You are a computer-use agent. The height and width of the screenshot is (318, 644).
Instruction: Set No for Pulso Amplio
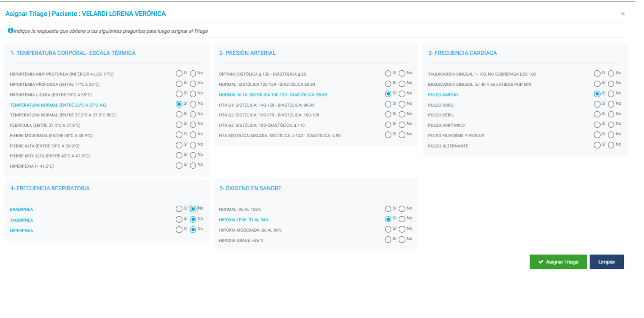tap(611, 94)
